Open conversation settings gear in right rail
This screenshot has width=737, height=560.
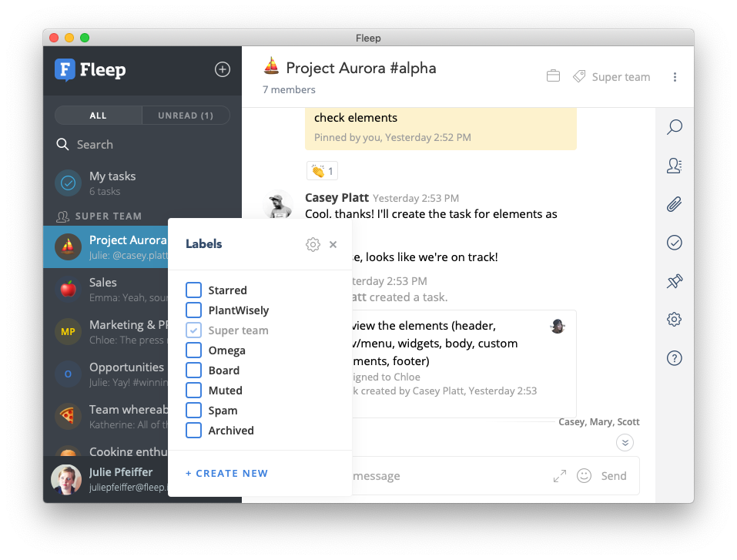(x=675, y=320)
